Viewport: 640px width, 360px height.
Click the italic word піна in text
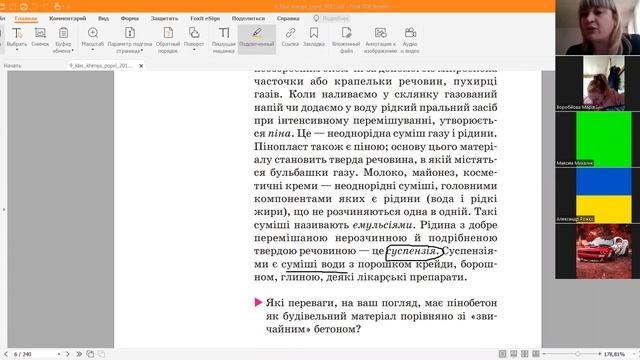279,133
